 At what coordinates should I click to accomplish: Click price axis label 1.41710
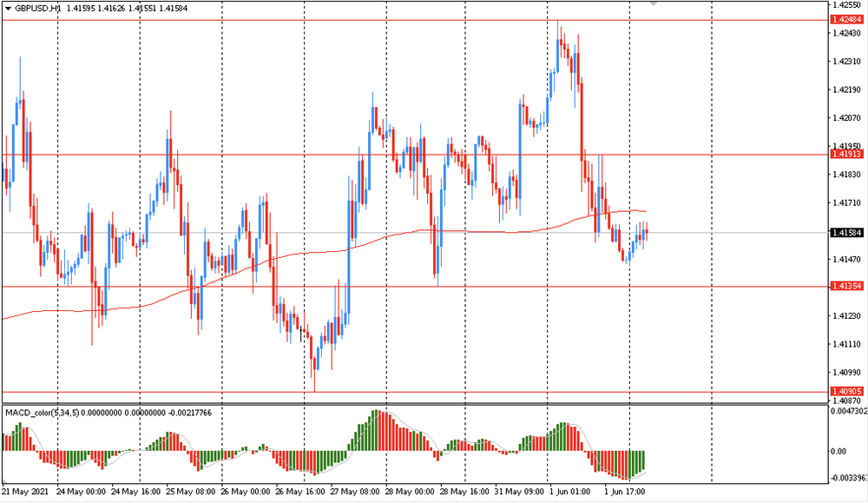pyautogui.click(x=847, y=203)
